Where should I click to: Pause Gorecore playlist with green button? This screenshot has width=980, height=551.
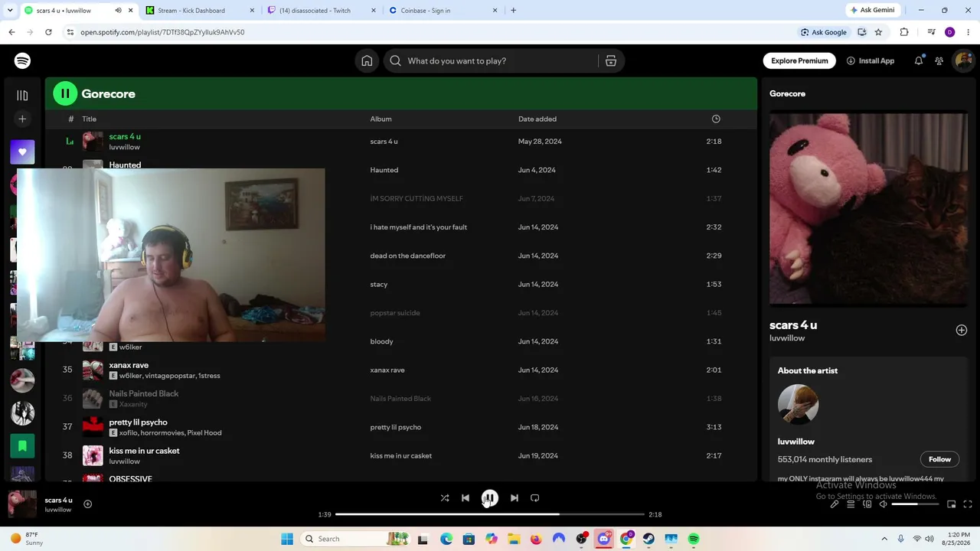click(65, 93)
